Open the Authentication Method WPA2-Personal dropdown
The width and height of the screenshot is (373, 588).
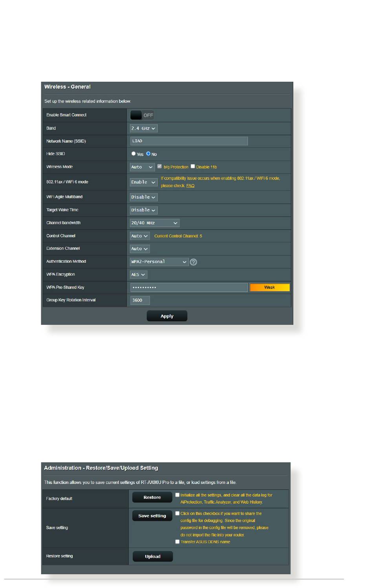pyautogui.click(x=159, y=262)
